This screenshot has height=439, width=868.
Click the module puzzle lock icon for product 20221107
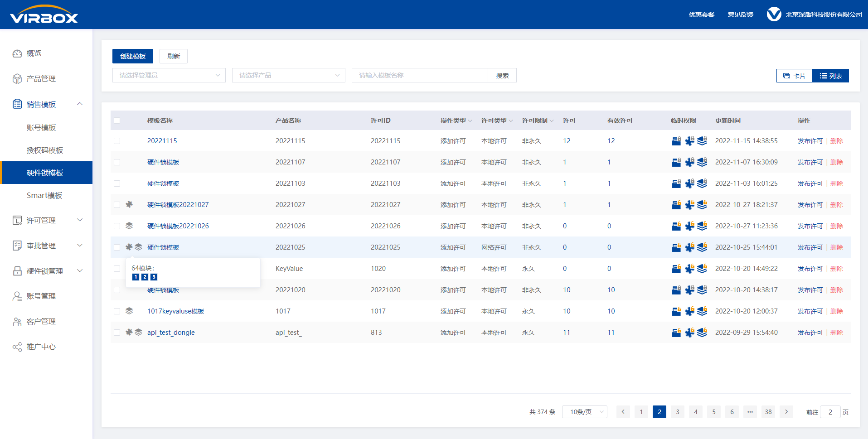[x=689, y=162]
